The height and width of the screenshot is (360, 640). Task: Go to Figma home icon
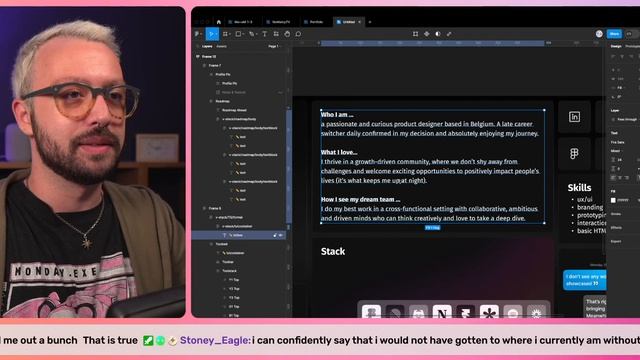pyautogui.click(x=218, y=22)
